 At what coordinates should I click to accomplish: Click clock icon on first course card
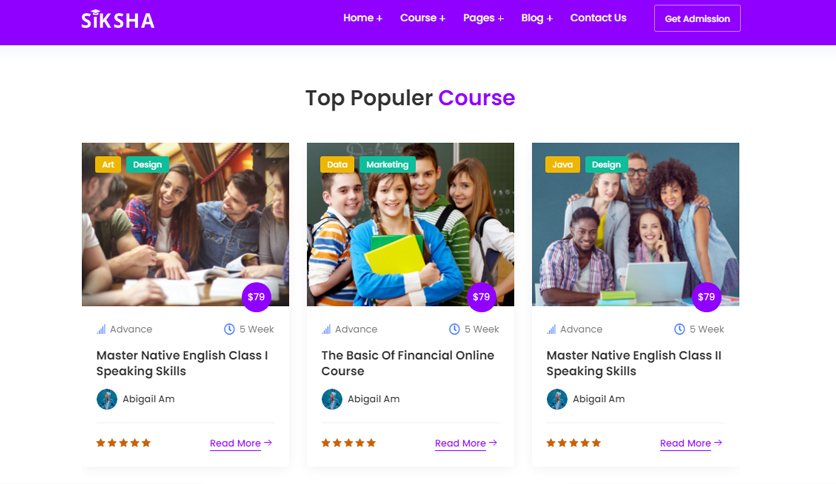tap(229, 329)
